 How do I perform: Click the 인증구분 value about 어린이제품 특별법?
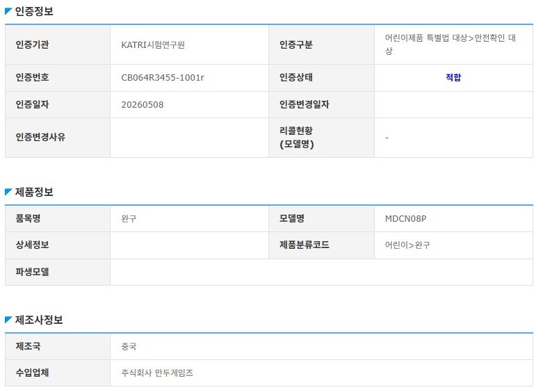tap(450, 44)
